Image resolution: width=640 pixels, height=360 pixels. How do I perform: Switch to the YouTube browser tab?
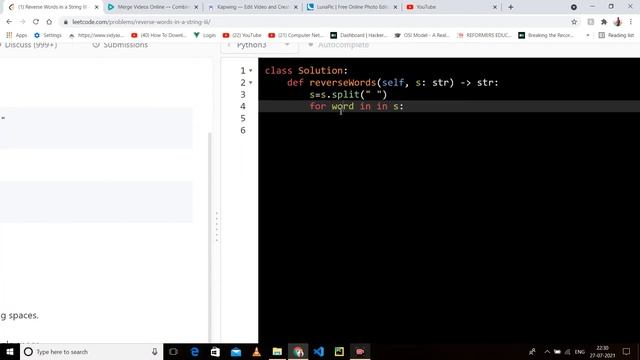click(426, 7)
